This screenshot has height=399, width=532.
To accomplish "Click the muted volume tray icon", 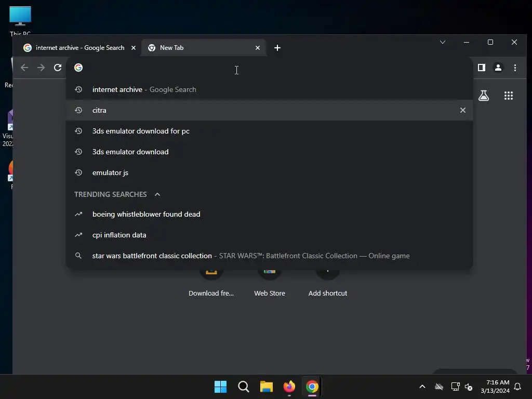I will pos(469,387).
